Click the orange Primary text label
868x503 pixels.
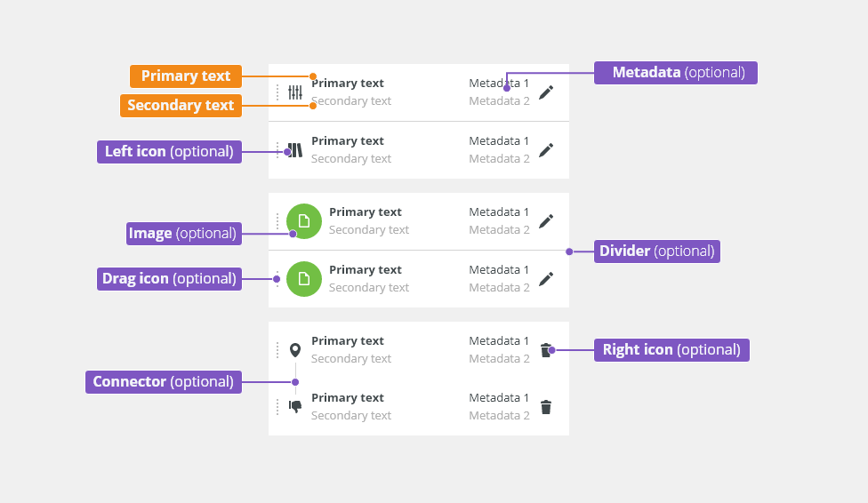(186, 76)
